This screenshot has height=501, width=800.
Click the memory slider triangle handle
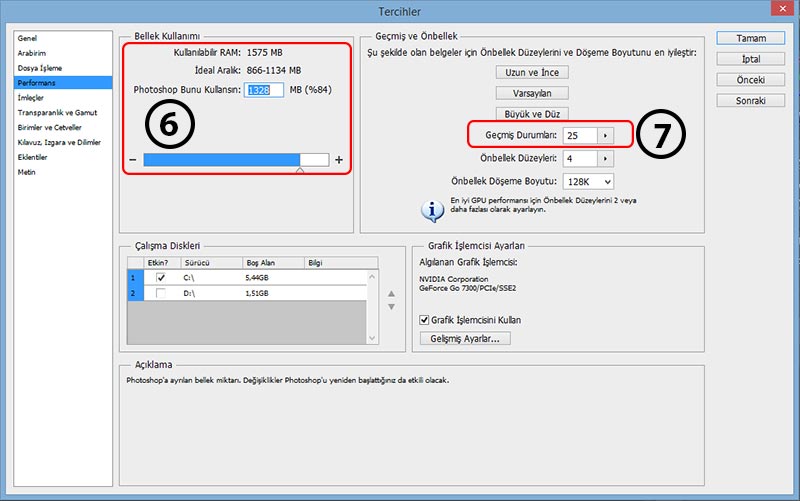tap(300, 170)
